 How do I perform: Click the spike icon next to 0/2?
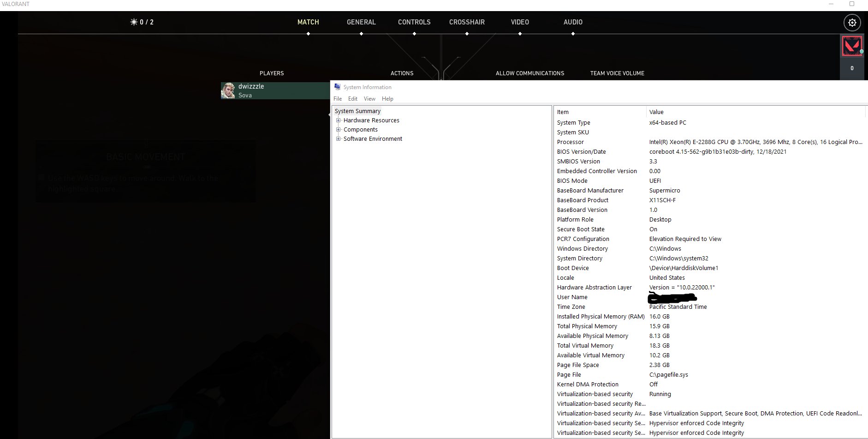[133, 21]
